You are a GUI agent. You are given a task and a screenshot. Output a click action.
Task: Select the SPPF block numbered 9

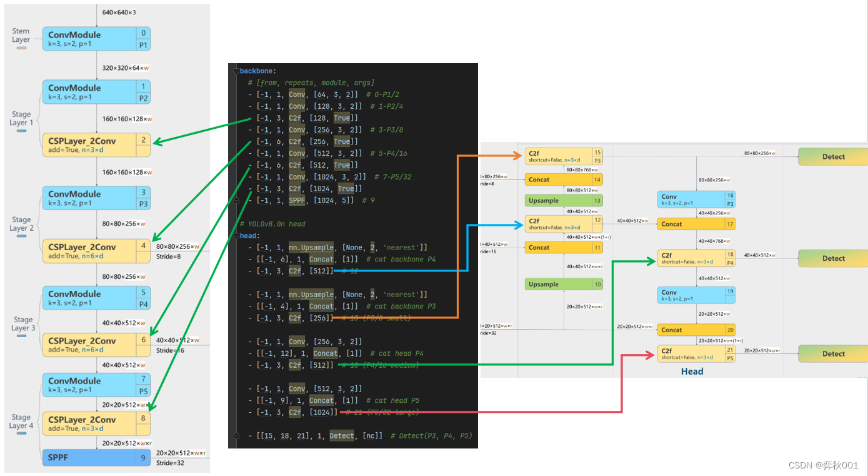pyautogui.click(x=96, y=457)
